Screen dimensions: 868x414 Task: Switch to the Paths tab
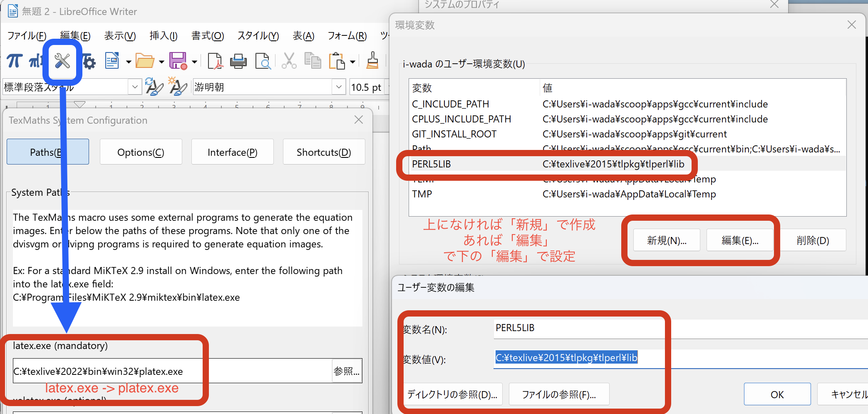pyautogui.click(x=48, y=152)
